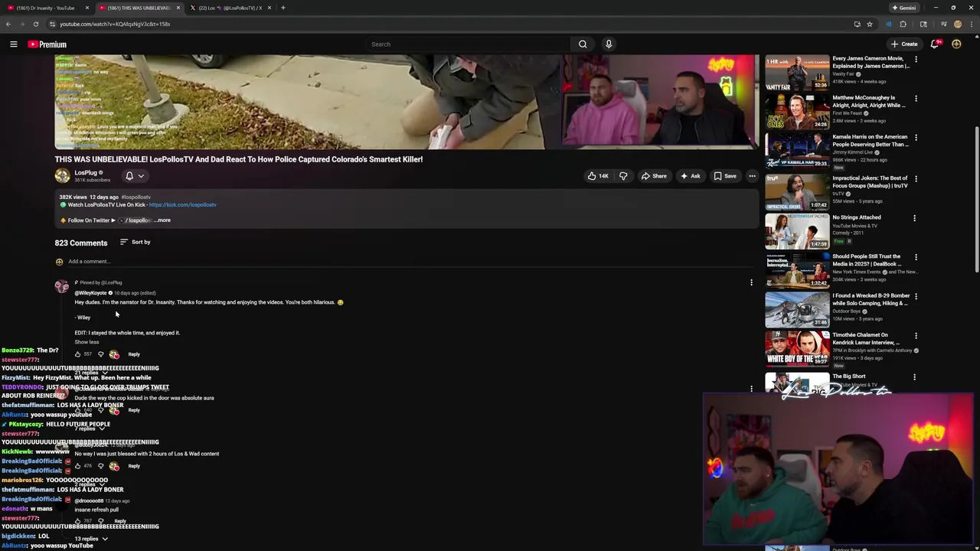Open new browser tab with plus icon
Image resolution: width=980 pixels, height=551 pixels.
(x=283, y=8)
